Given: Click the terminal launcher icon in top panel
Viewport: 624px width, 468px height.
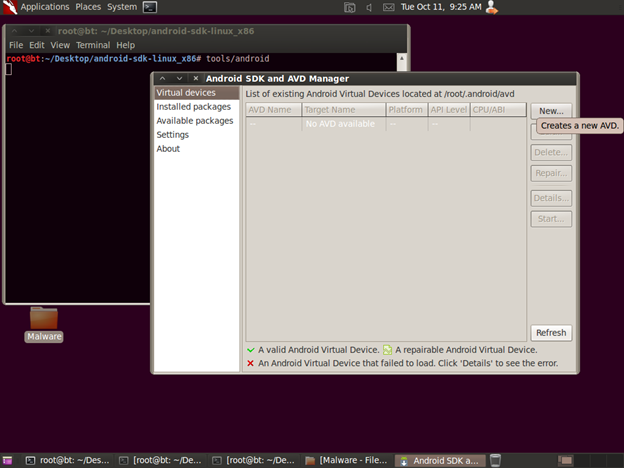Looking at the screenshot, I should [150, 7].
